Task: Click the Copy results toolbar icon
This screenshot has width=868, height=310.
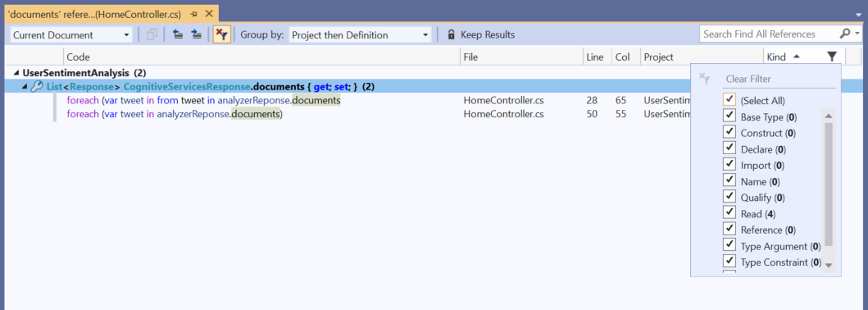Action: 152,34
